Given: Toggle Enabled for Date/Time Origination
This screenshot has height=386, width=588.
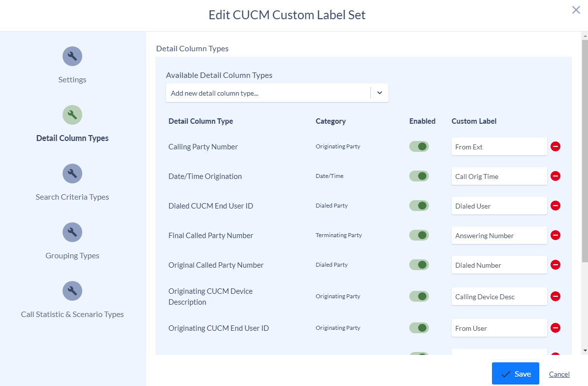Looking at the screenshot, I should pyautogui.click(x=419, y=176).
